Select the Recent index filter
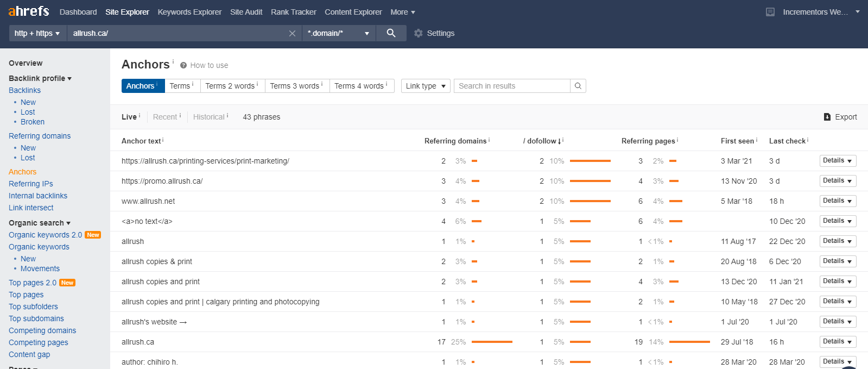Screen dimensions: 868x369 click(x=165, y=117)
